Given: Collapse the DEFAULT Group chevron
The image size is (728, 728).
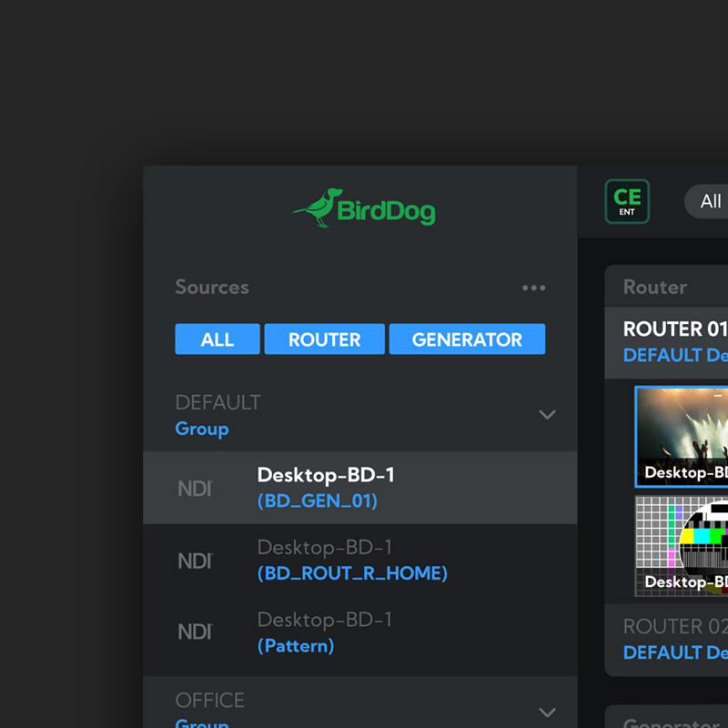Looking at the screenshot, I should pos(547,414).
